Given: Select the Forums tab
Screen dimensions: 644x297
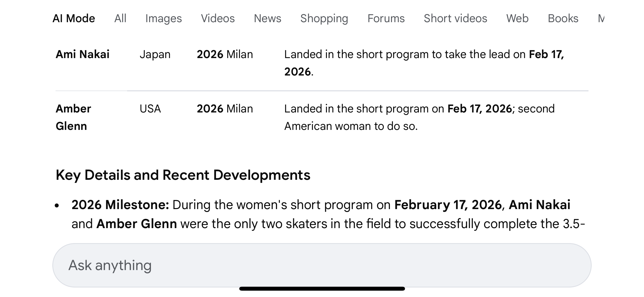Looking at the screenshot, I should 386,18.
